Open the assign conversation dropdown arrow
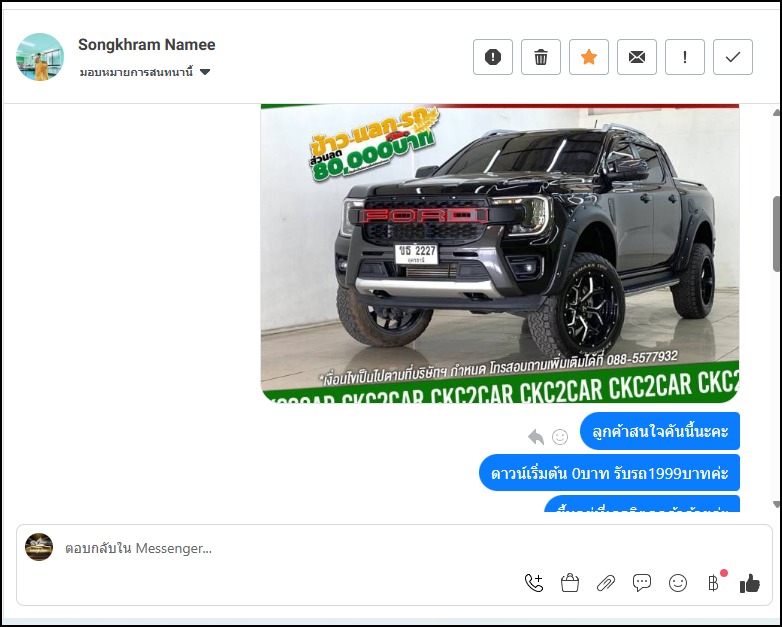 205,72
